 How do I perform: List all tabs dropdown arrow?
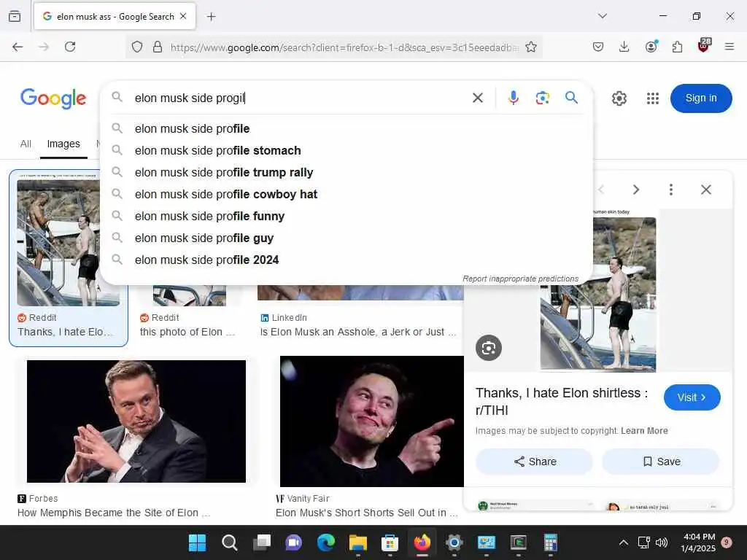click(603, 16)
